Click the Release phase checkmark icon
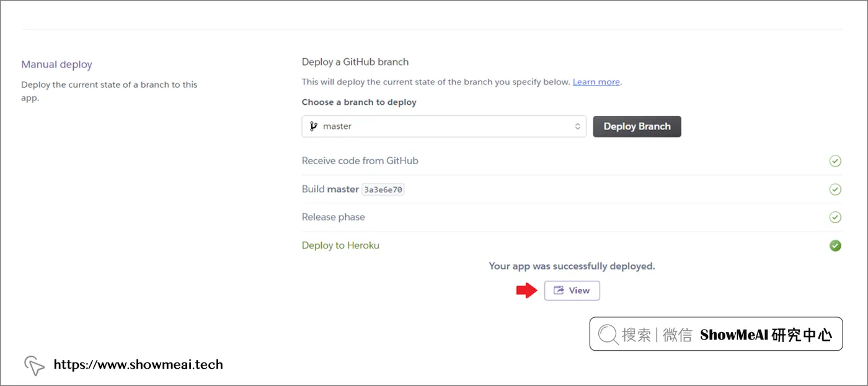Viewport: 868px width, 386px height. (x=835, y=217)
